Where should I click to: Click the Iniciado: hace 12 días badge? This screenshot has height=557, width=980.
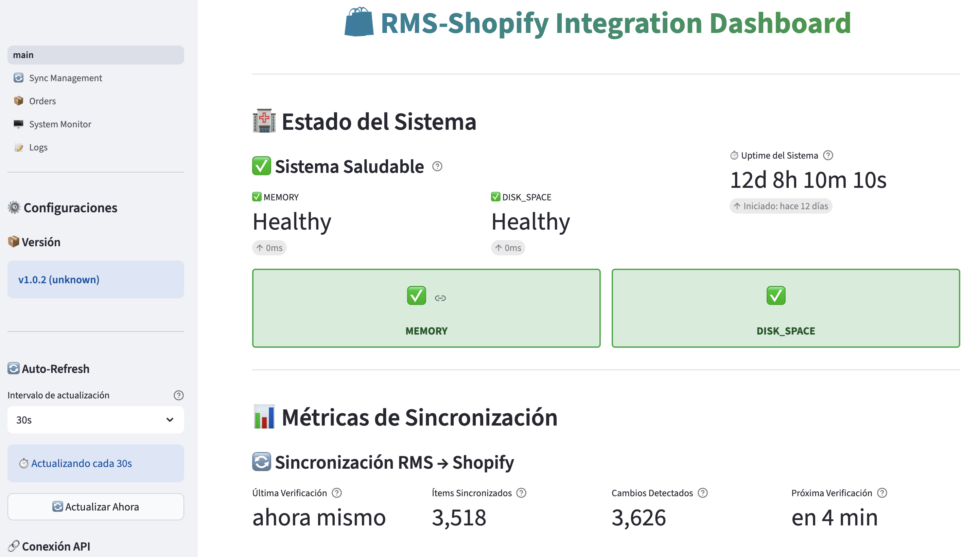(781, 206)
